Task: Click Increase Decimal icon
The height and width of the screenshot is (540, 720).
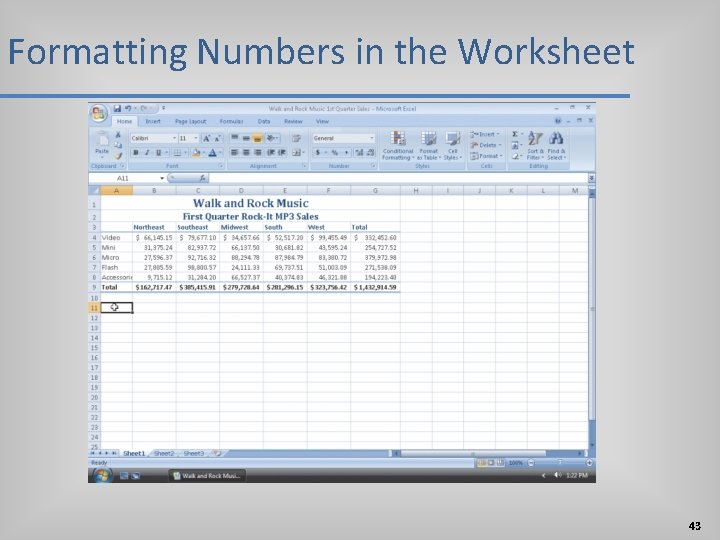Action: (x=359, y=152)
